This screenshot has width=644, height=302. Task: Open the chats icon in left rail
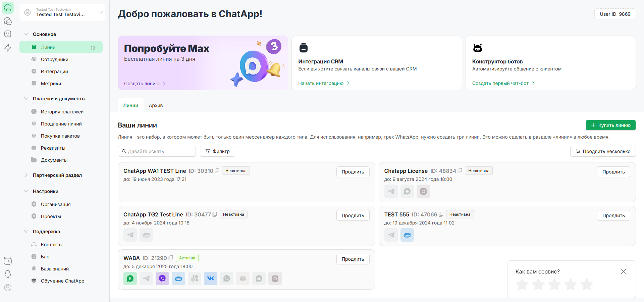[8, 21]
